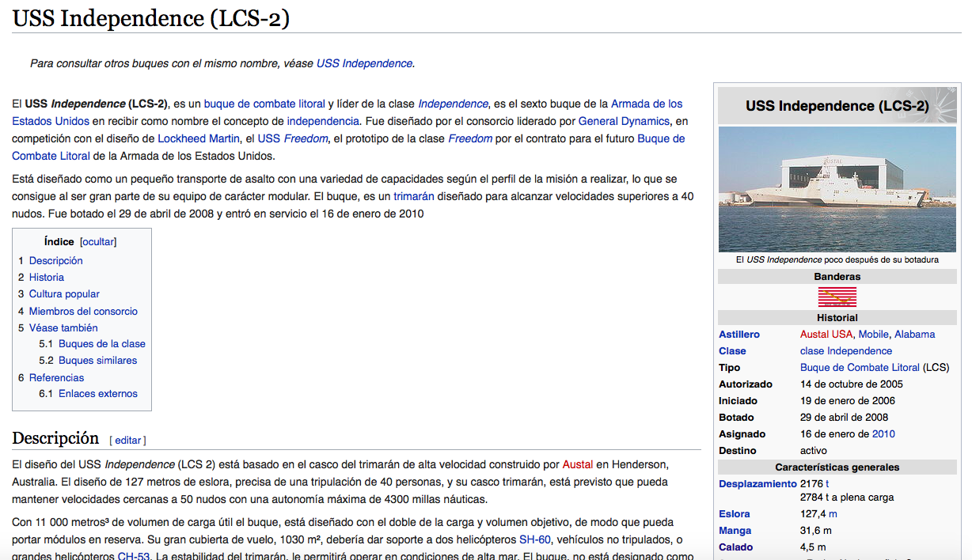Click the Clase label link in infobox

[x=732, y=351]
